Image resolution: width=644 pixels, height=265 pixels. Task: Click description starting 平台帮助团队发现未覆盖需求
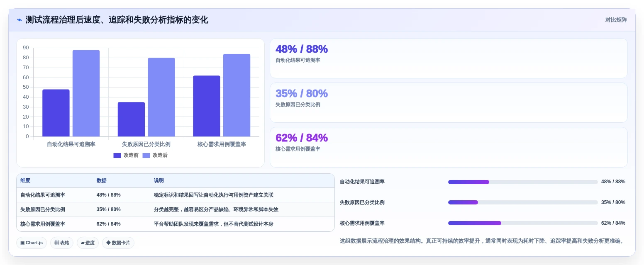214,224
